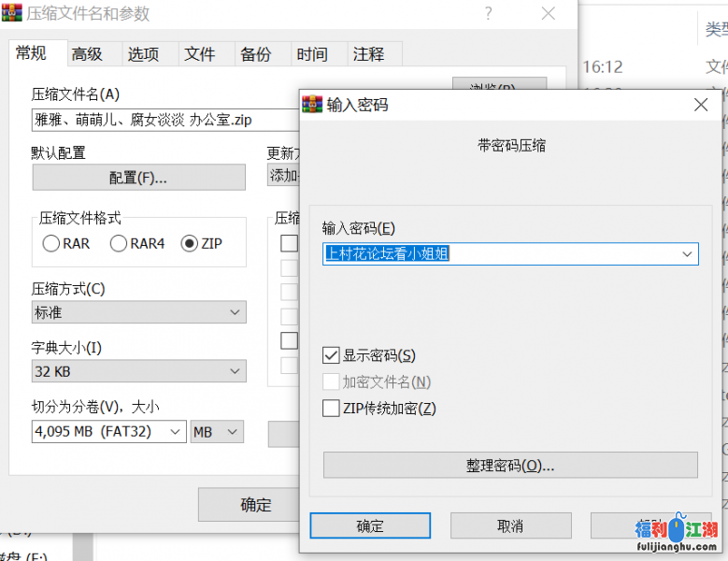The height and width of the screenshot is (561, 728).
Task: Open the 注释 tab
Action: point(368,54)
